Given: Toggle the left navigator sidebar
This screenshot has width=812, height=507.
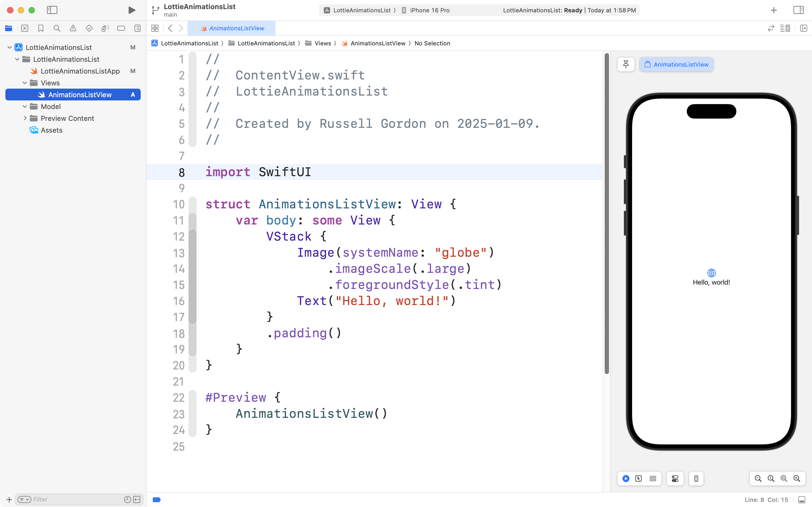Looking at the screenshot, I should click(x=52, y=10).
